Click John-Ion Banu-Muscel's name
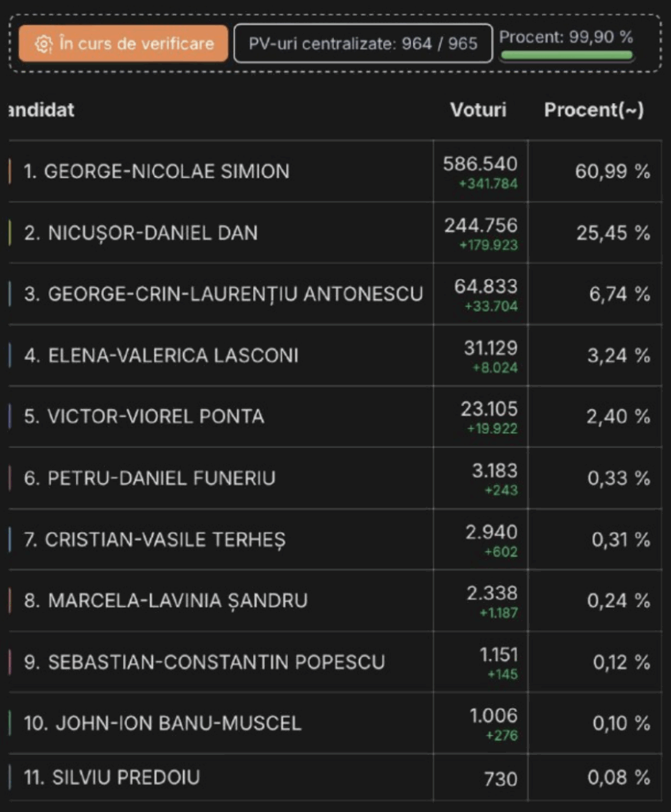Screen dimensions: 671x812 pyautogui.click(x=163, y=723)
